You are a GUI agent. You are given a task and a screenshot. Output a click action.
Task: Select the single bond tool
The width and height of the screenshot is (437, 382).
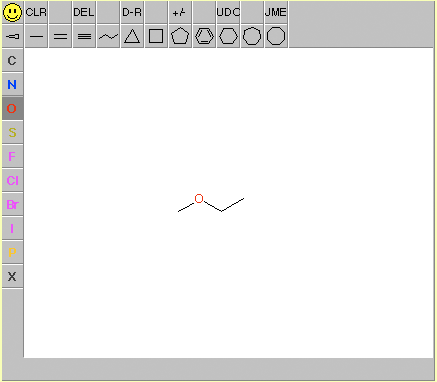(36, 36)
